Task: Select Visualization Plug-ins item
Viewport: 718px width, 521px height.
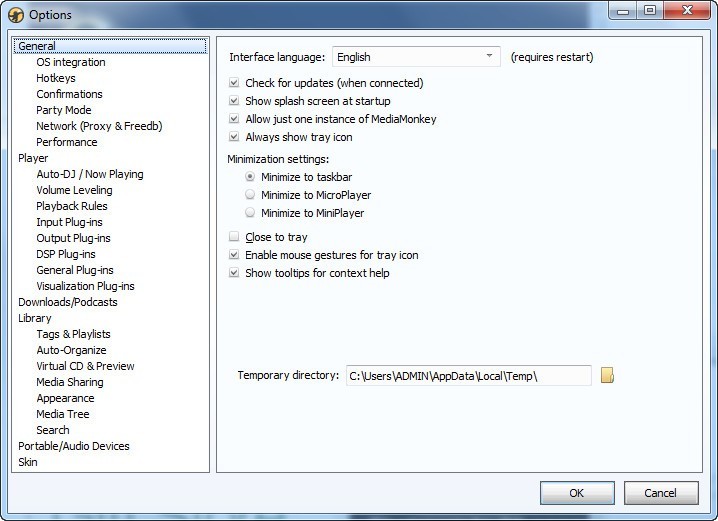Action: coord(86,287)
